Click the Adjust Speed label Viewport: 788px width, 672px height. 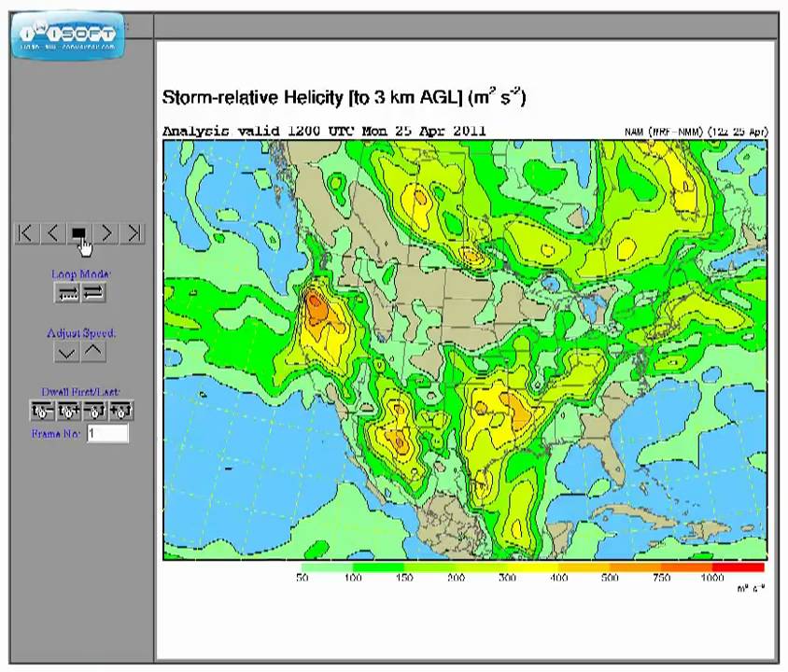[81, 333]
